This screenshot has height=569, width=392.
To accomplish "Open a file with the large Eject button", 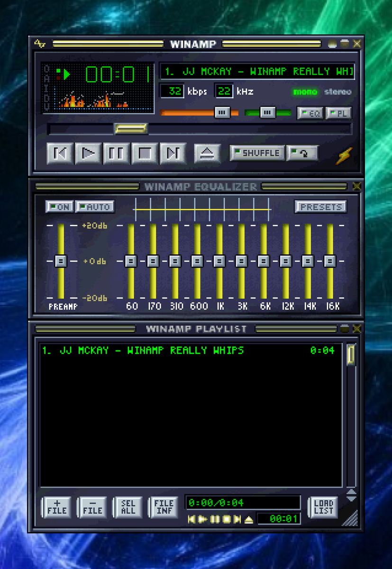I will click(x=207, y=153).
